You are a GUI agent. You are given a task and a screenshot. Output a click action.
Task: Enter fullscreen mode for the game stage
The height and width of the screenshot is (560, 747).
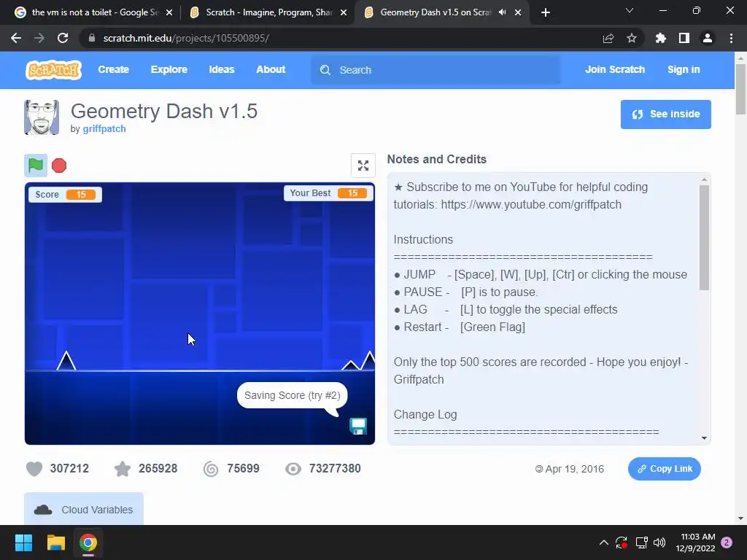[363, 166]
